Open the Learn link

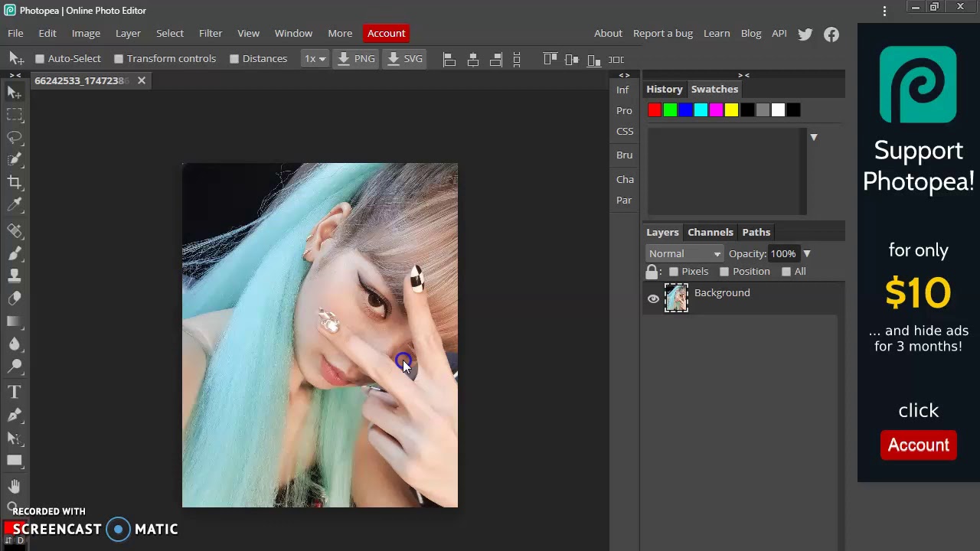point(717,34)
